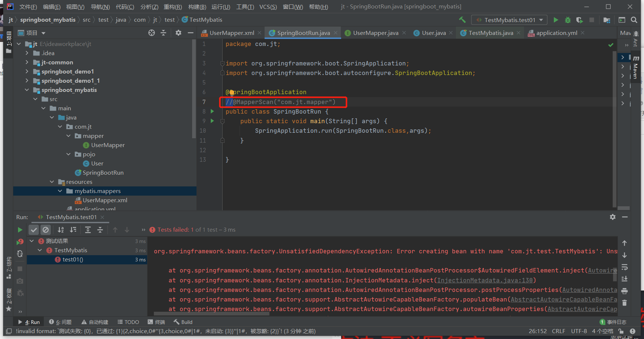Collapse all in the Project panel
The image size is (644, 339).
pyautogui.click(x=163, y=33)
